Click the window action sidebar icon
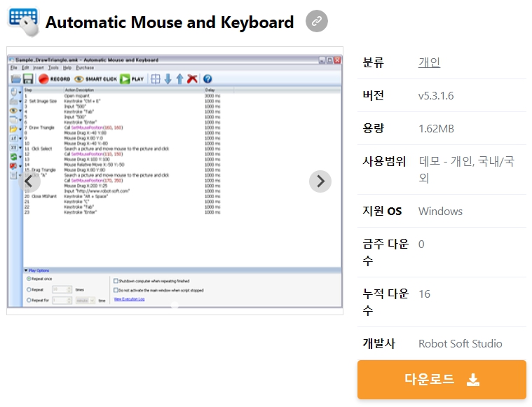532x407 pixels. pos(13,120)
